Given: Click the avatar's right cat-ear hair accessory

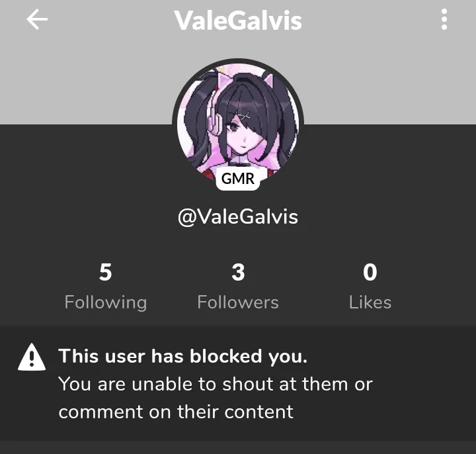Looking at the screenshot, I should [x=269, y=79].
